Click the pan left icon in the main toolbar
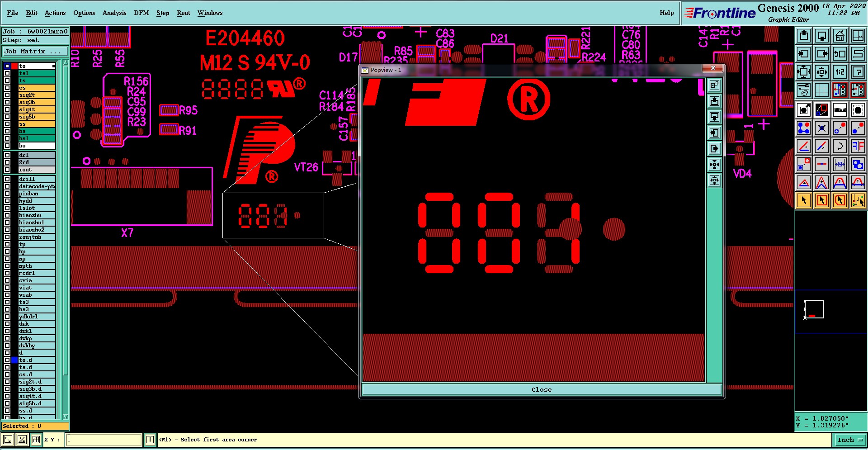Screen dimensions: 868x450 [x=804, y=54]
